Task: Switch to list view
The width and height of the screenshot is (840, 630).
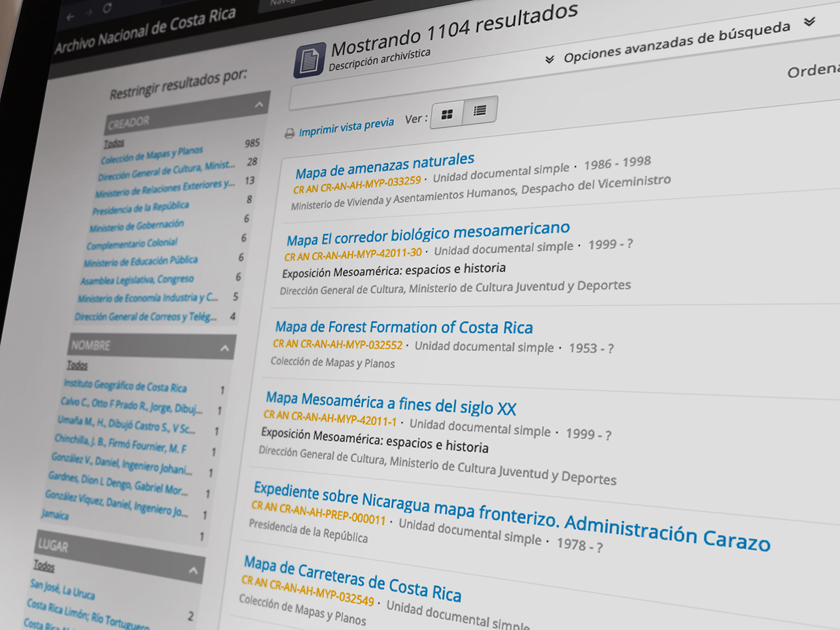Action: (x=480, y=110)
